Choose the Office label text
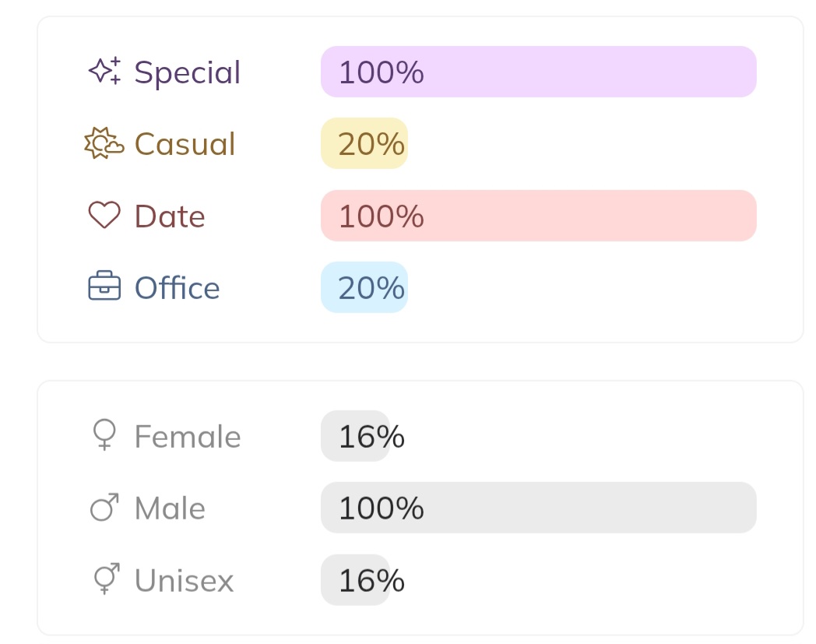This screenshot has height=644, width=816. click(177, 287)
